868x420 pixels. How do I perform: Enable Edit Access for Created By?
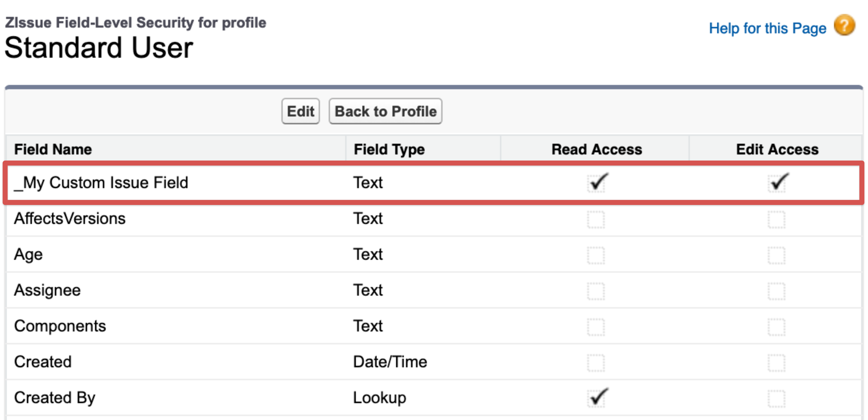[777, 398]
